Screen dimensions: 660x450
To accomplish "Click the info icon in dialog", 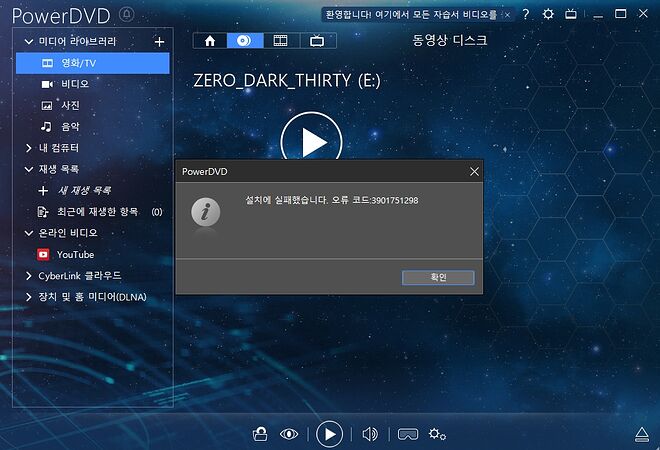I will [x=205, y=212].
